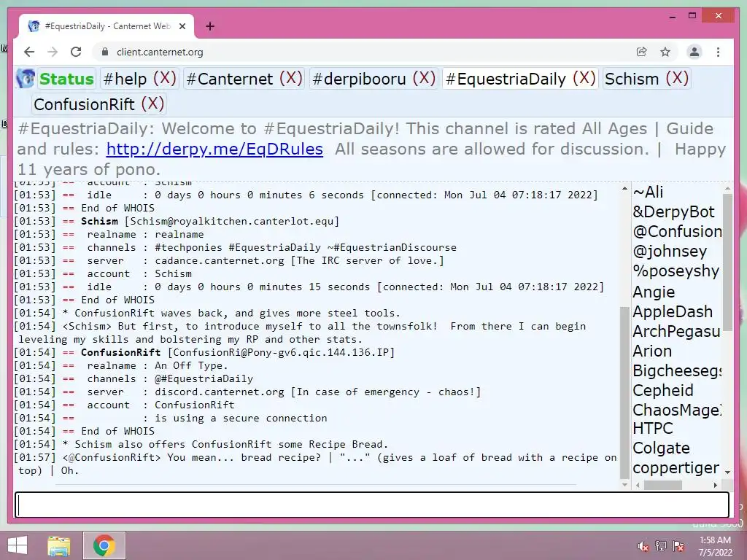This screenshot has height=560, width=747.
Task: Click bold Schism nickname in WHOIS output
Action: point(99,221)
